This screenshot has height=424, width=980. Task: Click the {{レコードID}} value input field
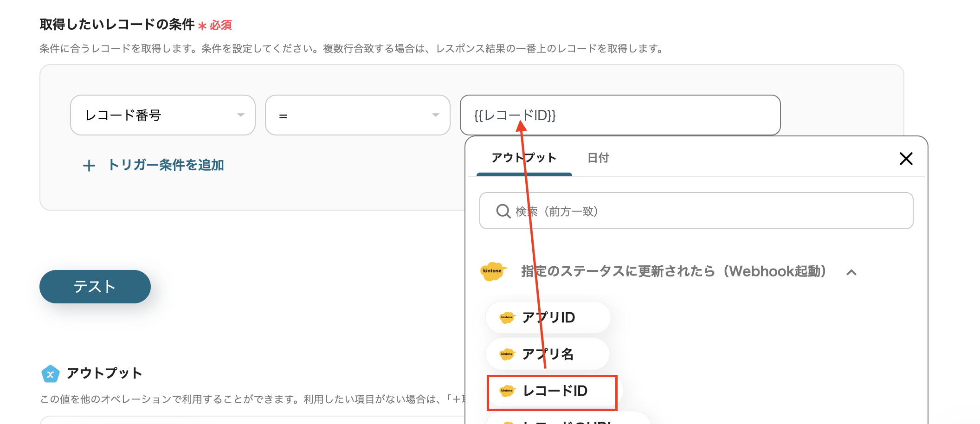coord(650,115)
